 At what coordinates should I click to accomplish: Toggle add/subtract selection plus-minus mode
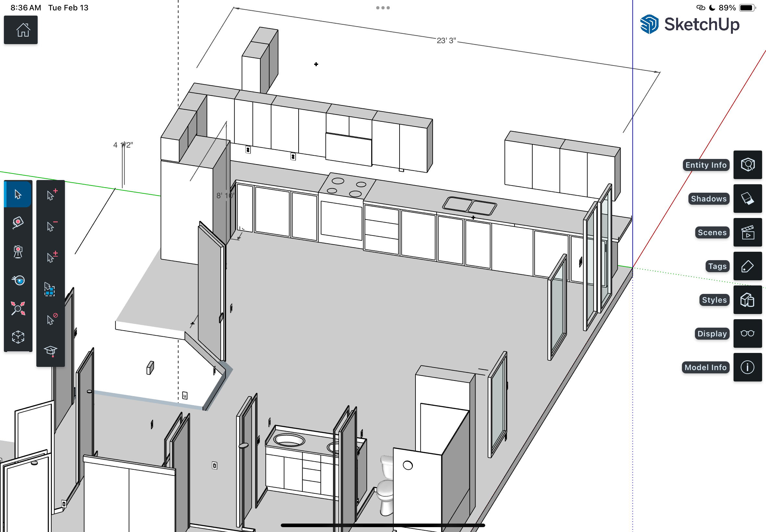[x=51, y=257]
